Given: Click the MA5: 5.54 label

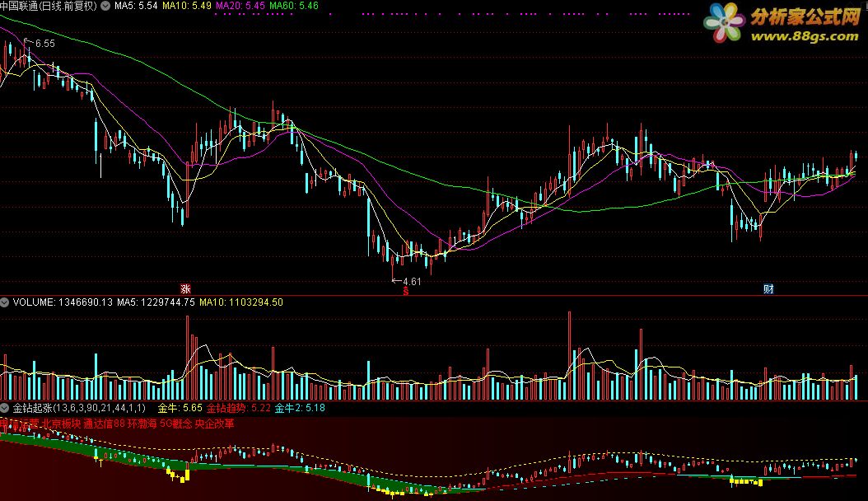Looking at the screenshot, I should [136, 6].
